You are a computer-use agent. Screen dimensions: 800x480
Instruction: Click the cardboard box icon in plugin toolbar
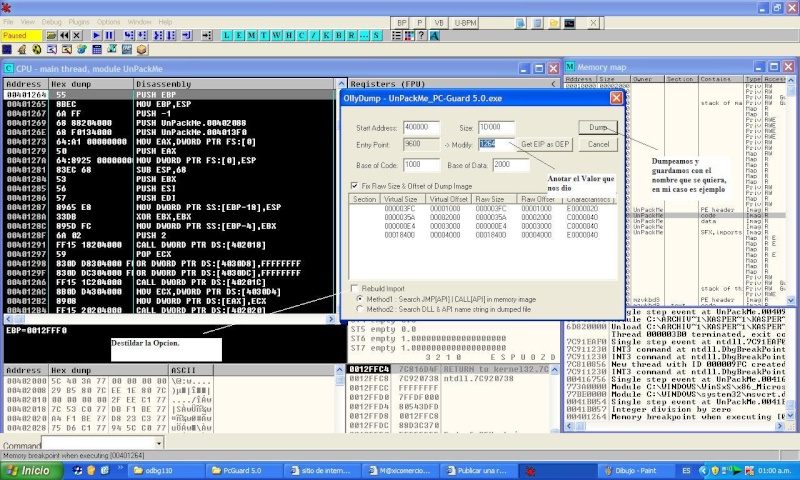tap(142, 49)
